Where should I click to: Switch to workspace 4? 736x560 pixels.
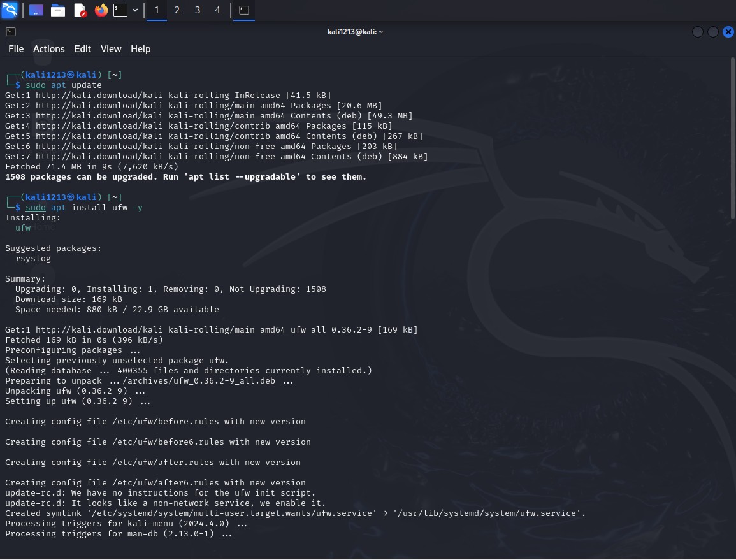tap(217, 10)
